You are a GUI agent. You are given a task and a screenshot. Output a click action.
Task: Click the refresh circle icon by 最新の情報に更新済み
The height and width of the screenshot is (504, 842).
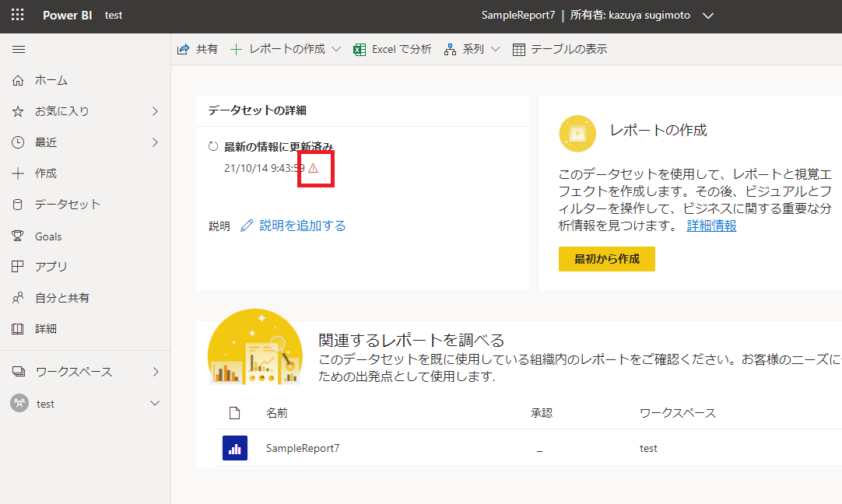click(213, 146)
